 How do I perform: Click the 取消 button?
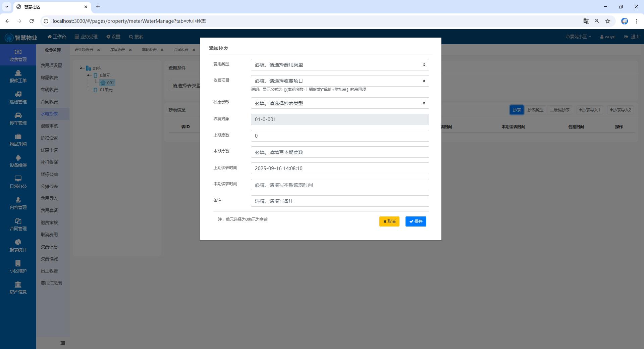(389, 221)
